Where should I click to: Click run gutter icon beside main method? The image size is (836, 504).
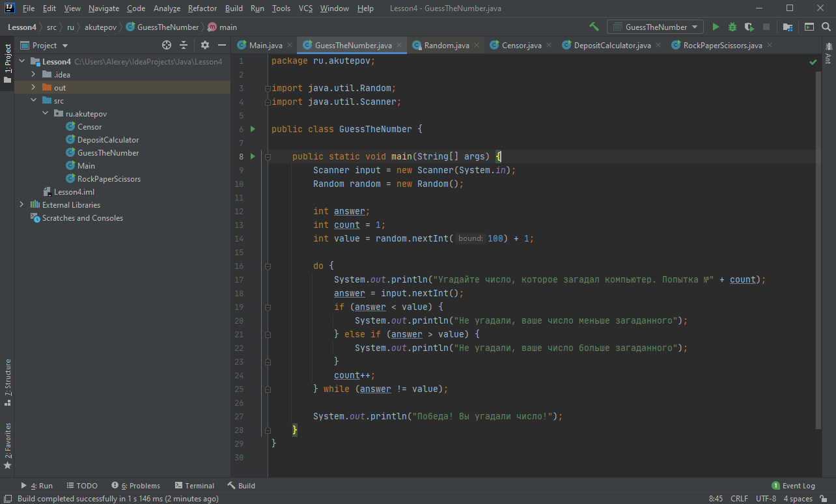coord(253,156)
